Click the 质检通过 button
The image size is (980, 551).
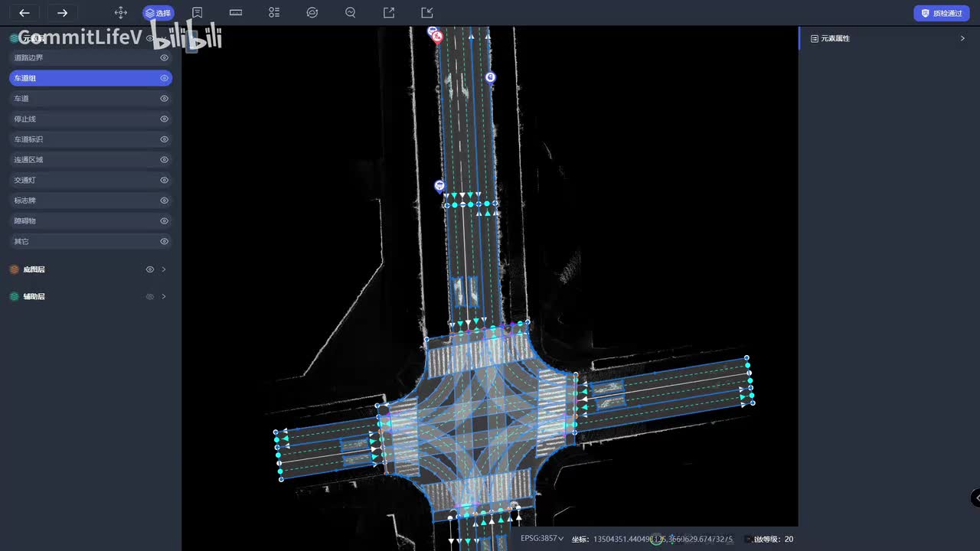coord(942,13)
